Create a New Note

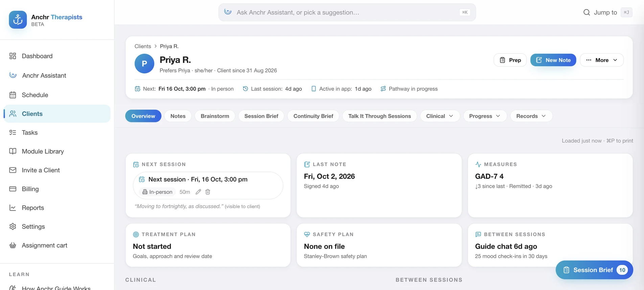(x=553, y=60)
